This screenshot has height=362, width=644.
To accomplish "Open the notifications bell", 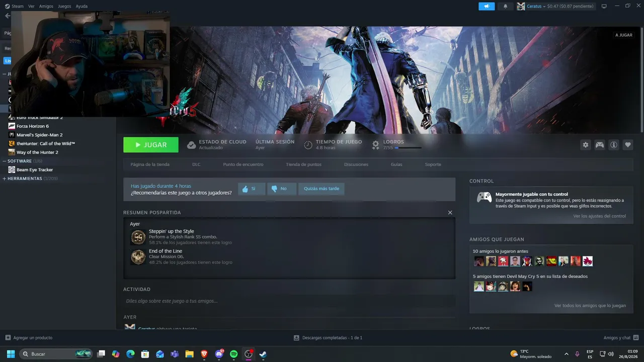I will [x=505, y=6].
